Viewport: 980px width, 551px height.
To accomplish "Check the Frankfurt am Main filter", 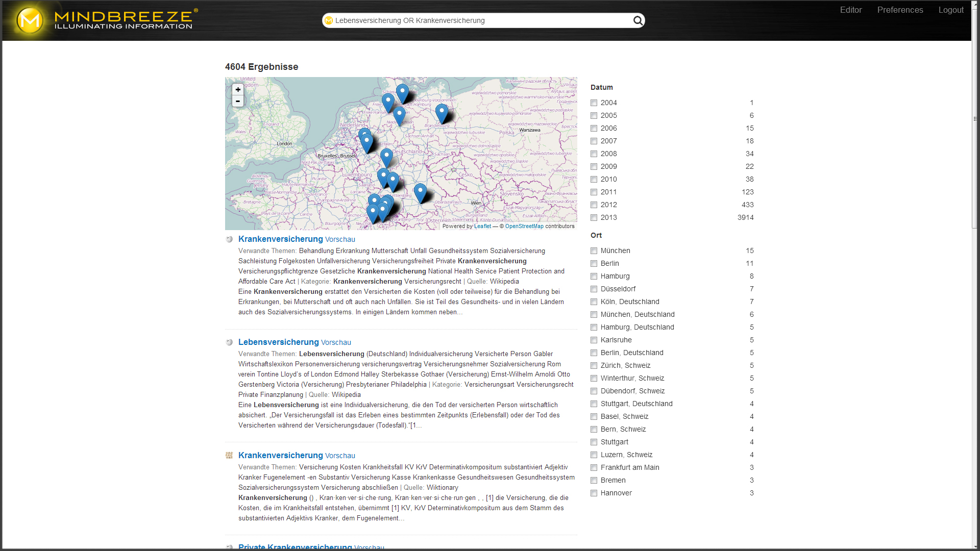I will 594,468.
